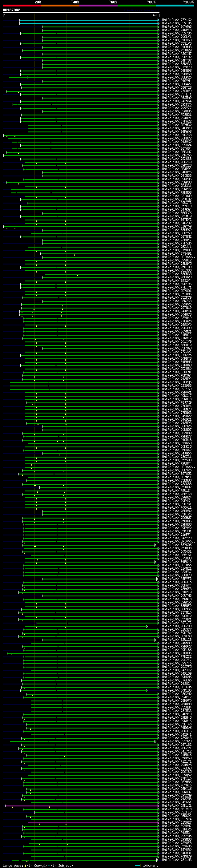Viewport: 197px width, 868px height.
Task: Select the UniRef100_B9H192 label
Action: [x=177, y=57]
